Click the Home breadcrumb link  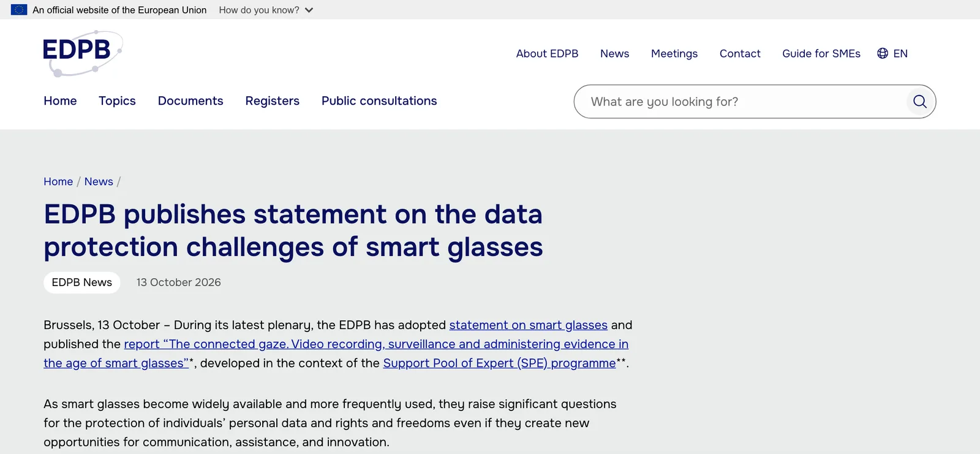pyautogui.click(x=58, y=181)
